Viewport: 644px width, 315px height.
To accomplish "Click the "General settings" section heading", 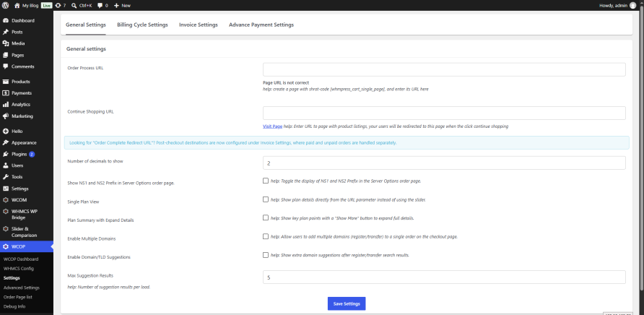I will coord(86,49).
